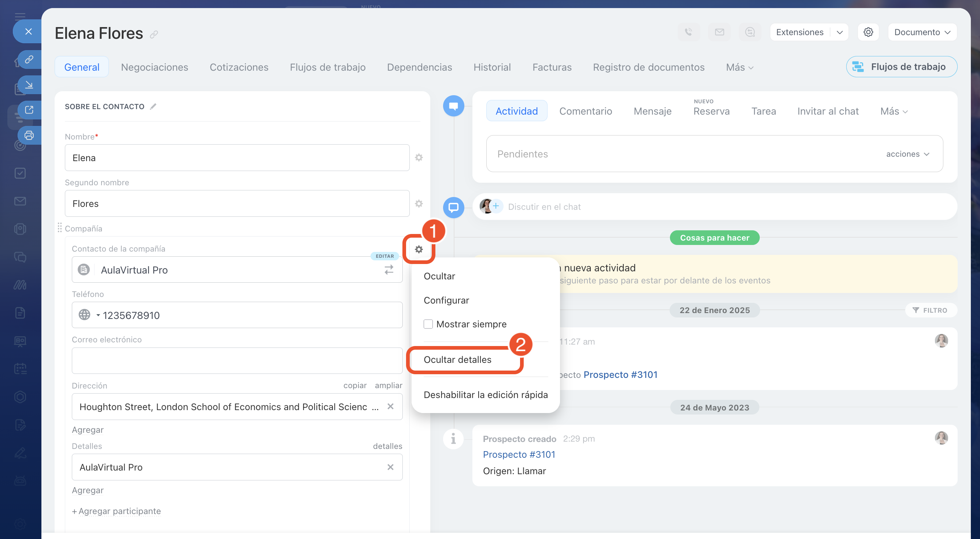This screenshot has width=980, height=539.
Task: Open the Documento dropdown
Action: tap(922, 32)
